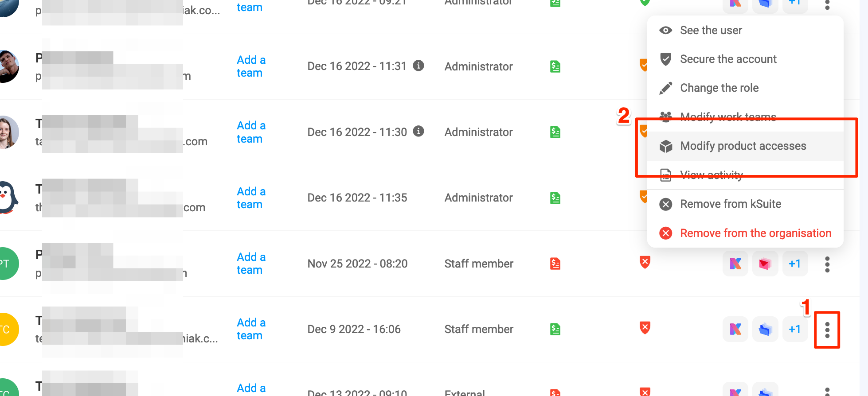Screen dimensions: 868x396
Task: Click 'Remove from kSuite' option
Action: [x=730, y=204]
